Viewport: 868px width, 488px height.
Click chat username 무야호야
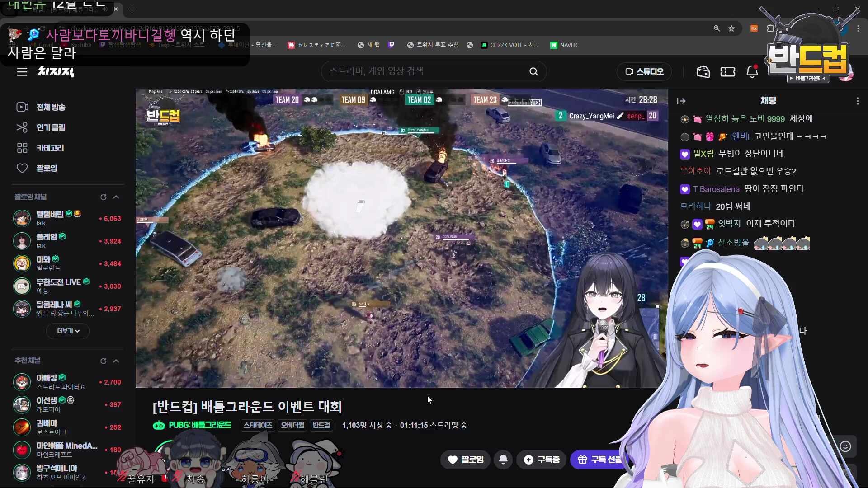(x=696, y=171)
